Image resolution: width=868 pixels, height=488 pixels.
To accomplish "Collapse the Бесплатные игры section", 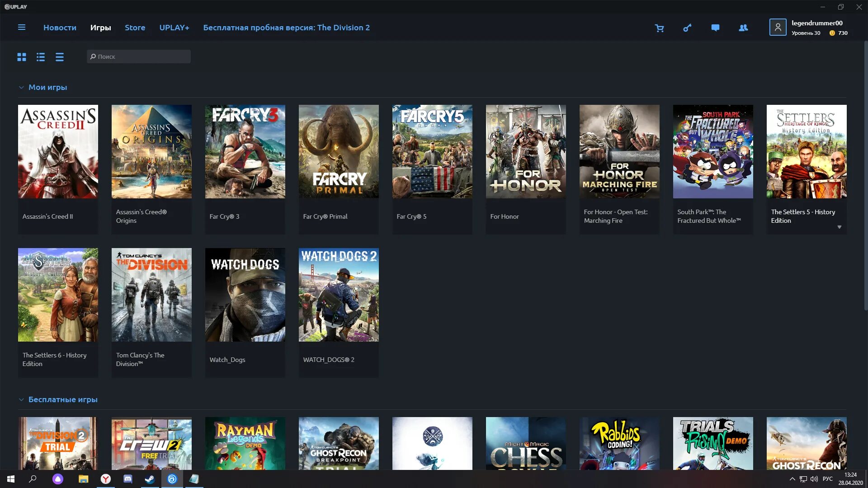I will (21, 400).
